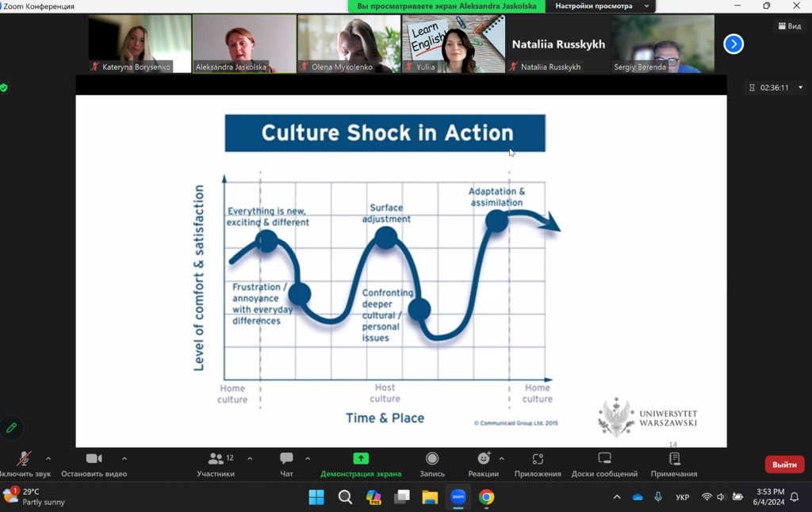This screenshot has width=812, height=512.
Task: Start recording with the Запись button
Action: [x=432, y=459]
